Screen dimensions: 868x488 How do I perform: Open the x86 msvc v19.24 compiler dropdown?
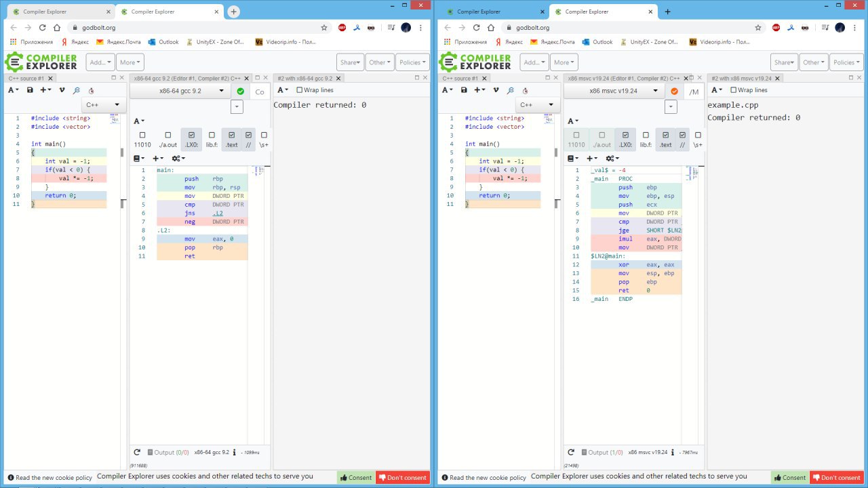(x=614, y=91)
